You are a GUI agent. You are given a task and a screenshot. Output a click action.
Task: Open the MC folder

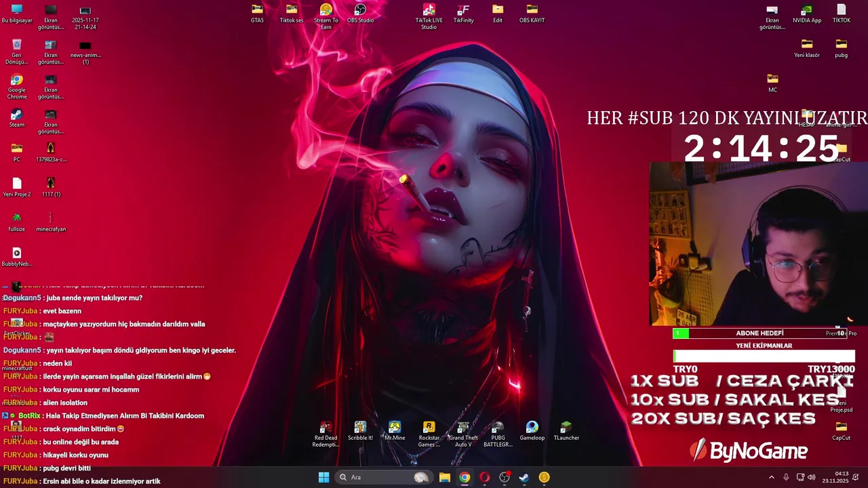coord(772,83)
